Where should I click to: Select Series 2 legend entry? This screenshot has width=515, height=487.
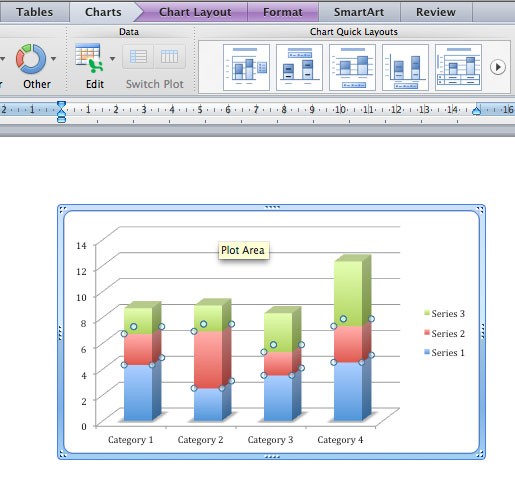(444, 333)
